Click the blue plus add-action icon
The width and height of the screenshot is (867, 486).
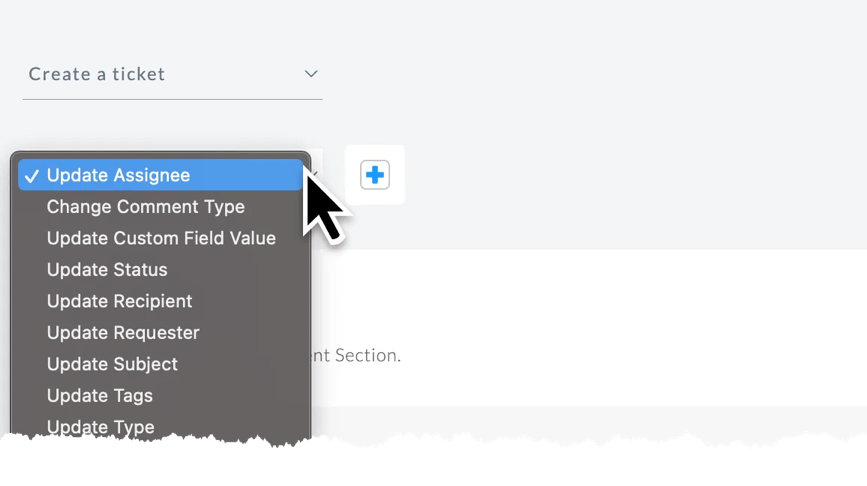click(375, 175)
